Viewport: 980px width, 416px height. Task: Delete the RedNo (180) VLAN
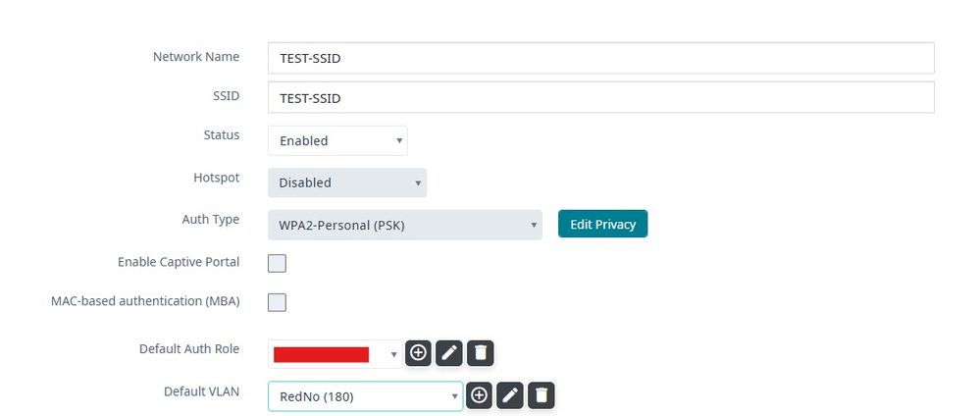(x=542, y=395)
